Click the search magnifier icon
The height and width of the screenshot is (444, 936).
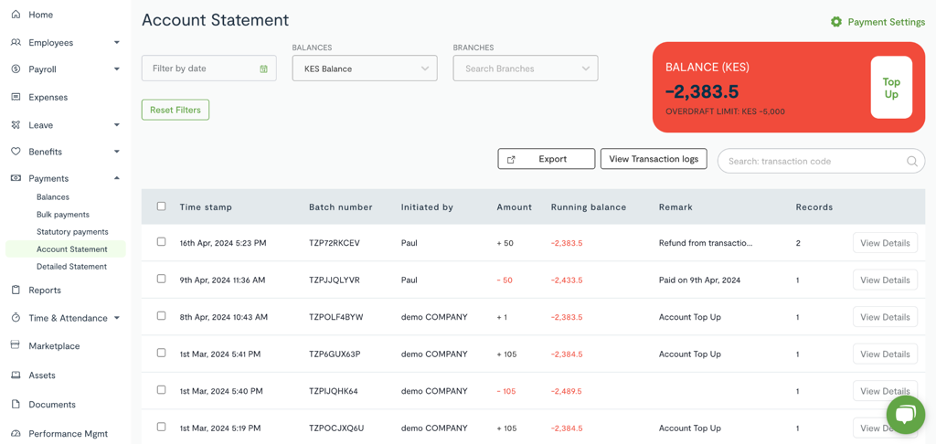(x=912, y=161)
